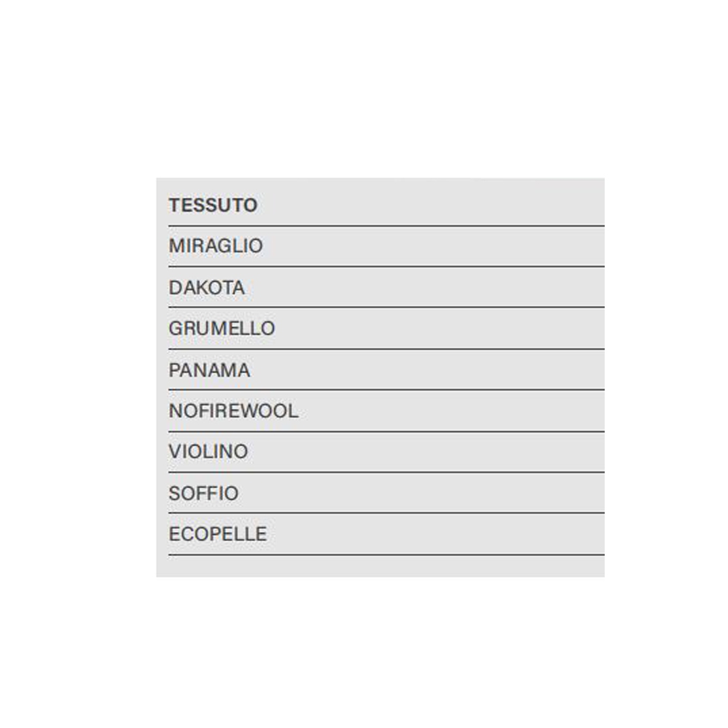Select the MIRAGLIO fabric option
The height and width of the screenshot is (728, 728).
216,246
